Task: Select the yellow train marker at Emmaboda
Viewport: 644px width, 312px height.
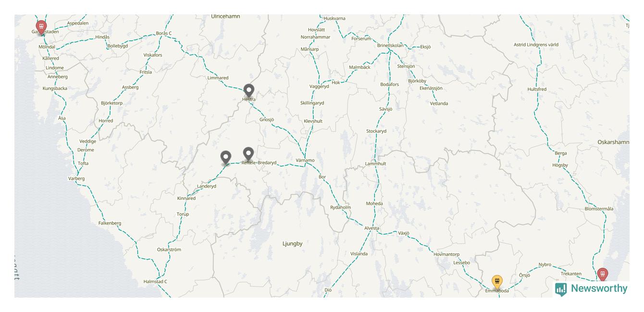Action: 497,282
